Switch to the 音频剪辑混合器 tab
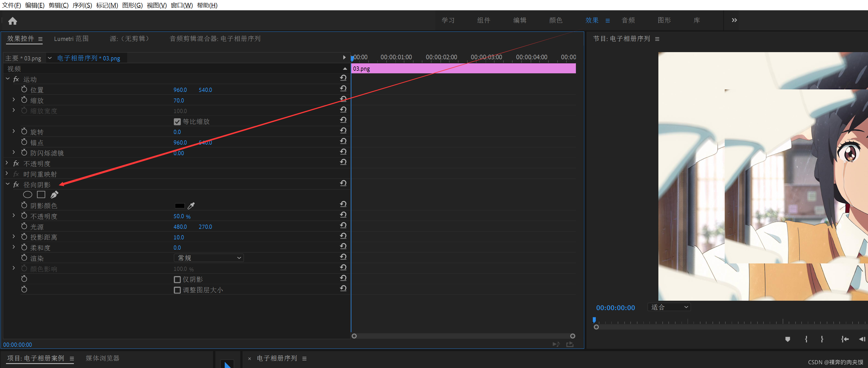868x368 pixels. [x=215, y=39]
